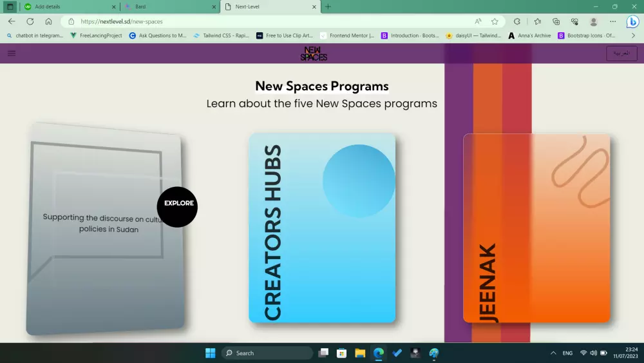
Task: Open daisyUI Tailwind bookmark
Action: pos(473,35)
